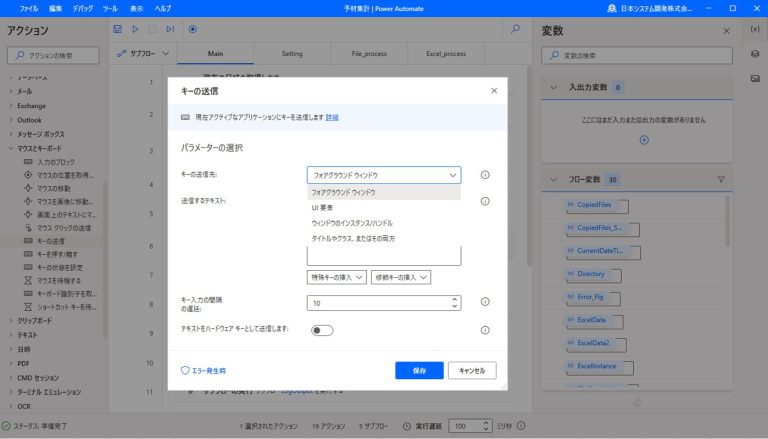Open 特殊キーの挿入 dropdown
Image resolution: width=768 pixels, height=439 pixels.
336,277
